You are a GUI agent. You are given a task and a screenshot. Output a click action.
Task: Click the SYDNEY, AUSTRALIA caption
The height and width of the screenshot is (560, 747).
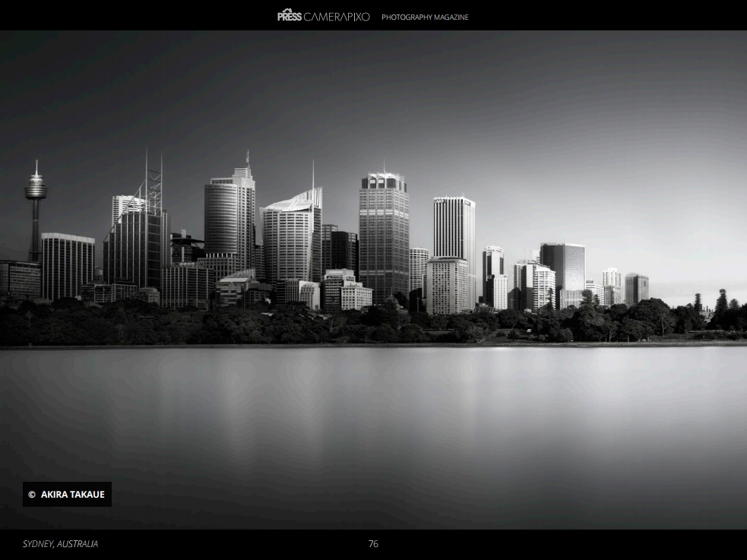61,544
